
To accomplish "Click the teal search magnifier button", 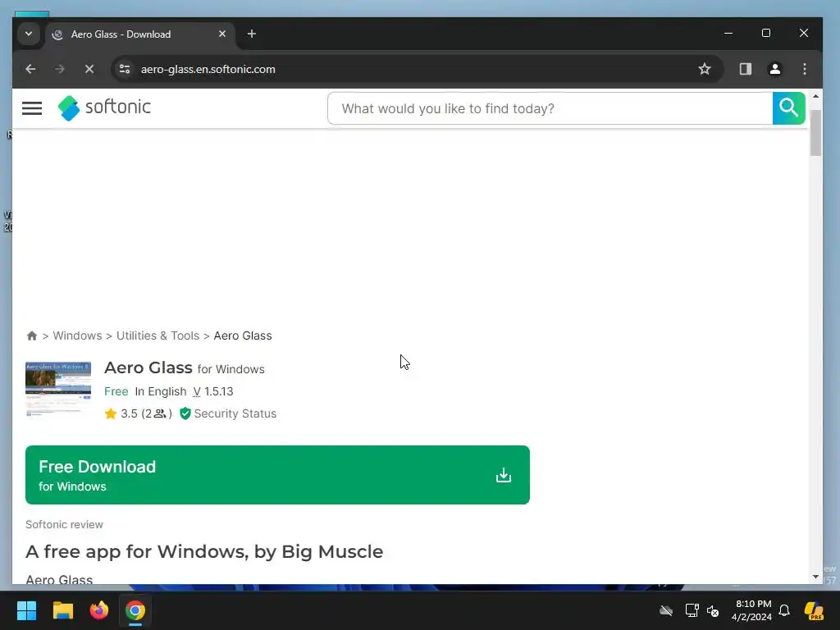I will [788, 108].
